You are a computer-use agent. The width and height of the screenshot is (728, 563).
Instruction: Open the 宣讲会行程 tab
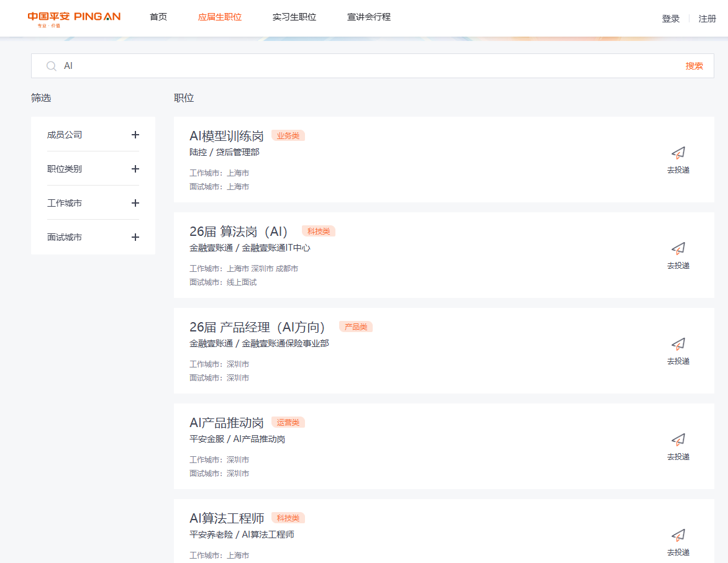(x=369, y=17)
